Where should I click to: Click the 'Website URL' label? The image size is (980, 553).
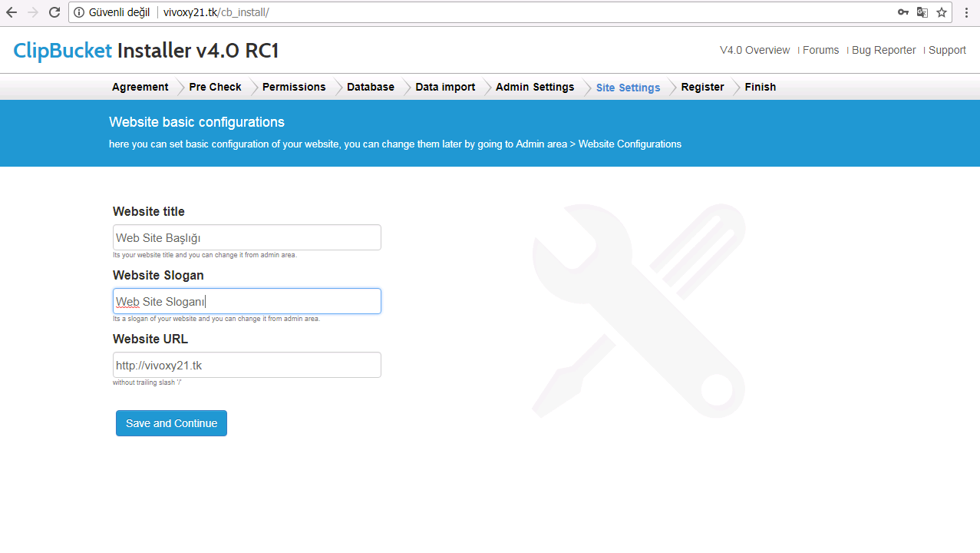click(x=150, y=339)
